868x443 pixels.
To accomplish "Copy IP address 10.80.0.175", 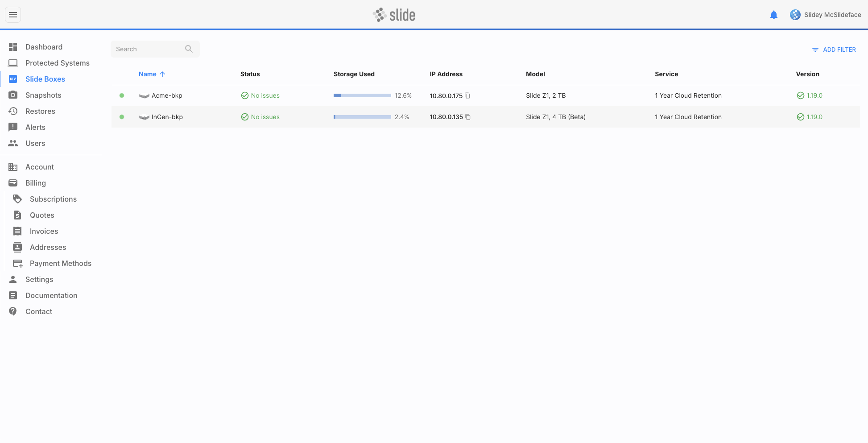I will click(x=467, y=95).
